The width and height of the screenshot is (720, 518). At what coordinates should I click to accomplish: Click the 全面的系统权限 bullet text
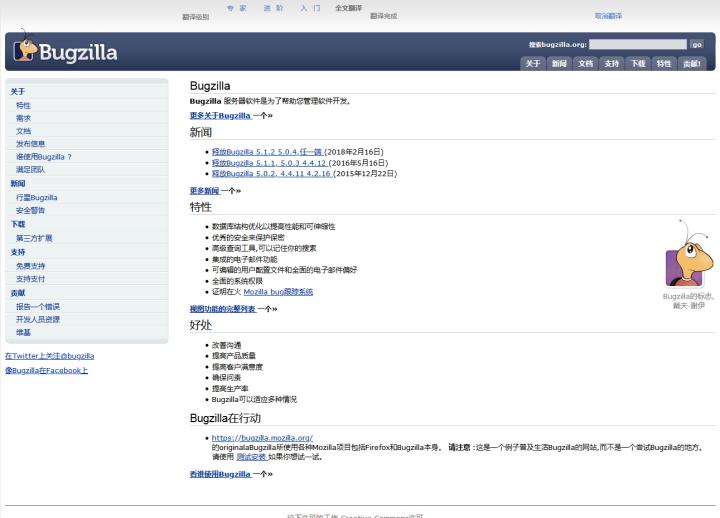(x=237, y=281)
